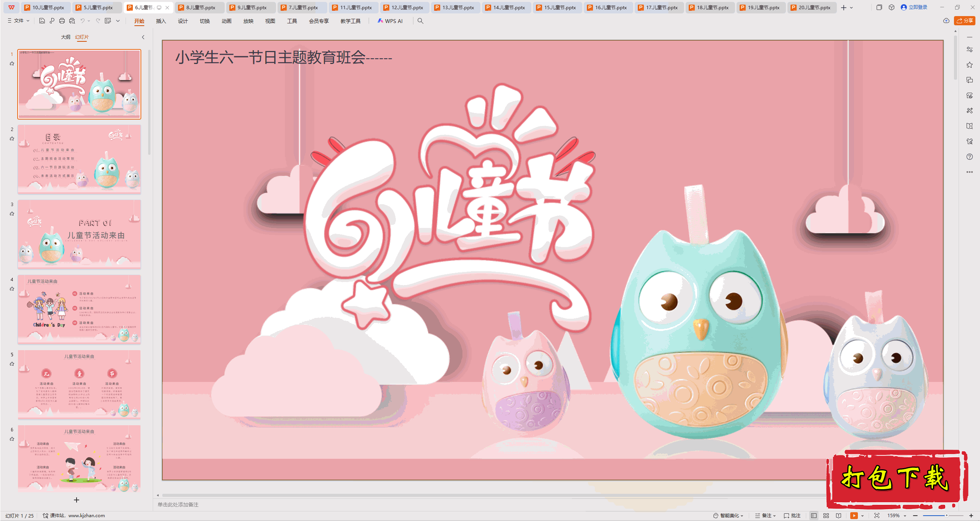Collapse the slide thumbnail panel chevron
Image resolution: width=980 pixels, height=521 pixels.
[x=143, y=37]
